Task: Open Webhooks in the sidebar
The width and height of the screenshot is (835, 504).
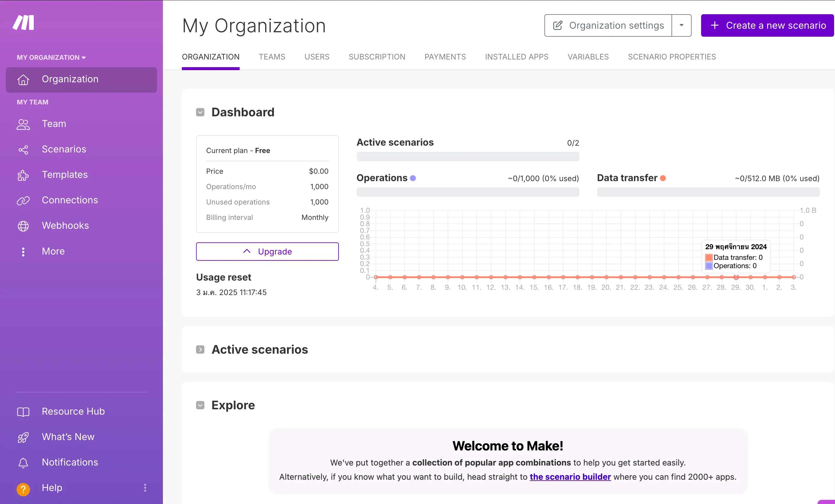Action: [x=81, y=226]
